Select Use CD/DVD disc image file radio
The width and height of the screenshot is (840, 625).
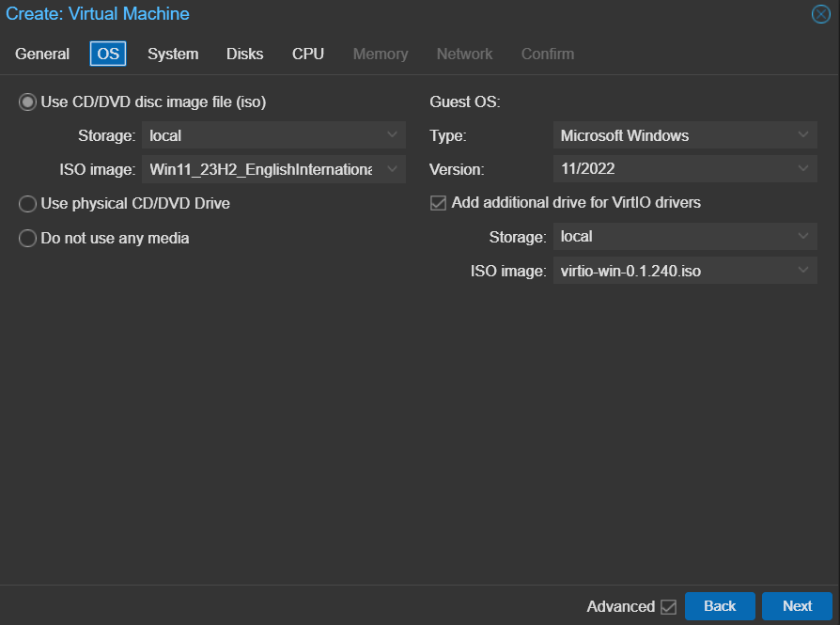coord(27,102)
